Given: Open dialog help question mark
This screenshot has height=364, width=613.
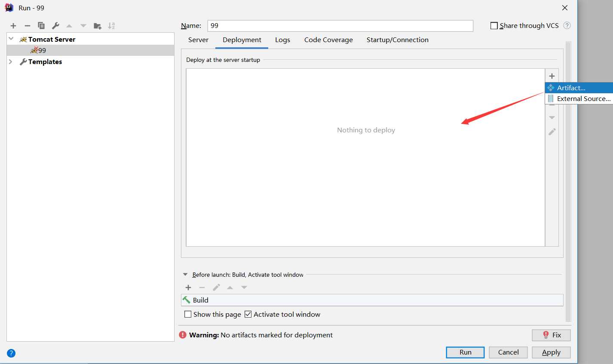Looking at the screenshot, I should 11,353.
